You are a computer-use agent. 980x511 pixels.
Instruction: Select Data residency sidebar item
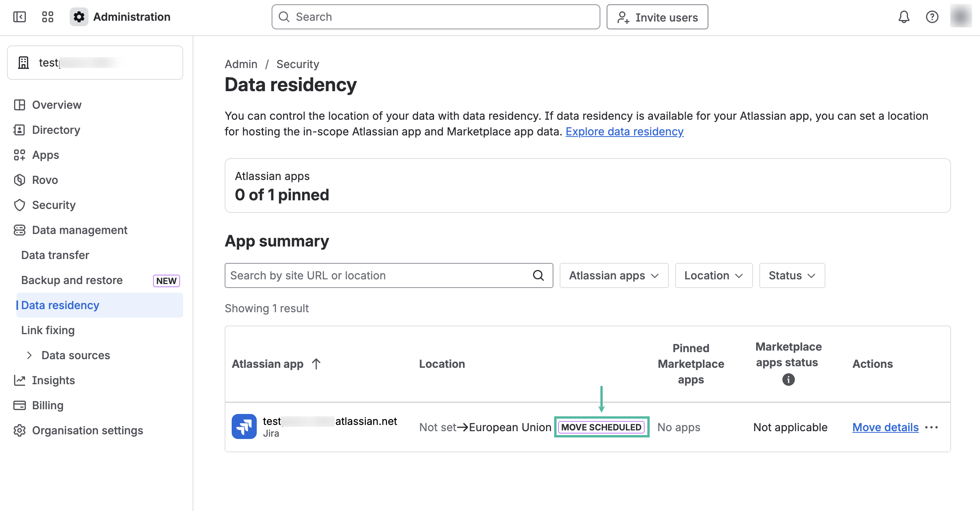pos(99,305)
